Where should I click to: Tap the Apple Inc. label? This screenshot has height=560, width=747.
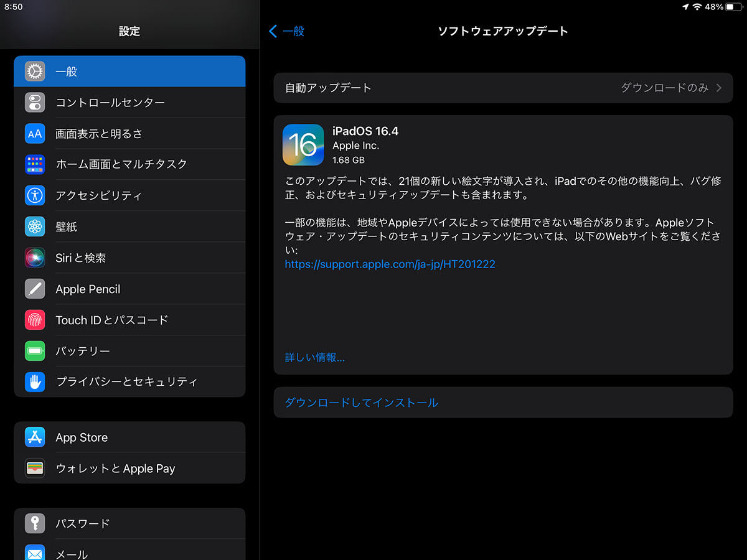pos(356,146)
